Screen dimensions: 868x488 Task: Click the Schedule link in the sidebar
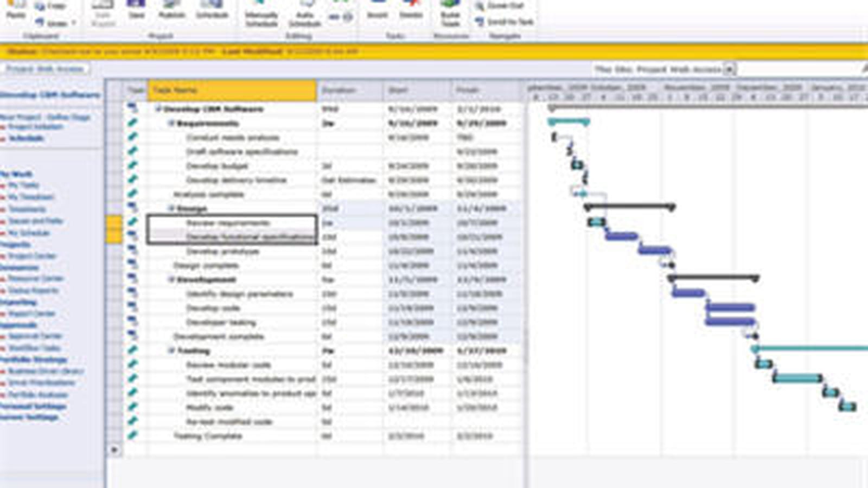coord(26,138)
